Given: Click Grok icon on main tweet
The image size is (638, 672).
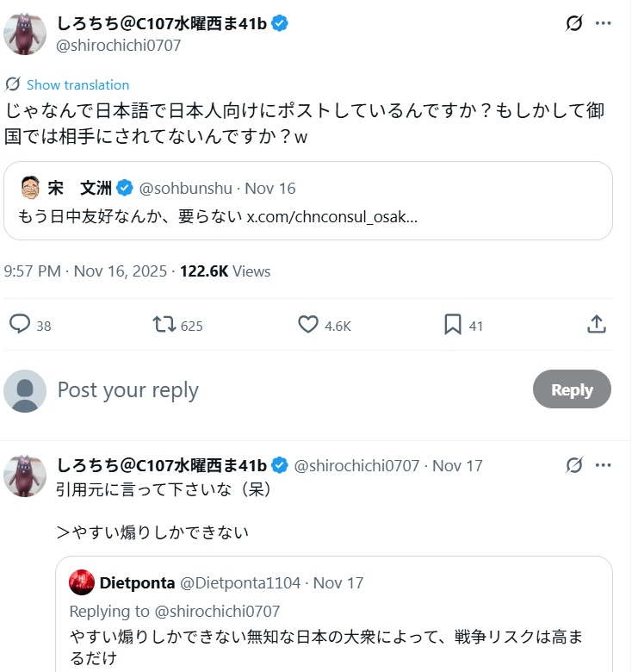Looking at the screenshot, I should click(574, 24).
